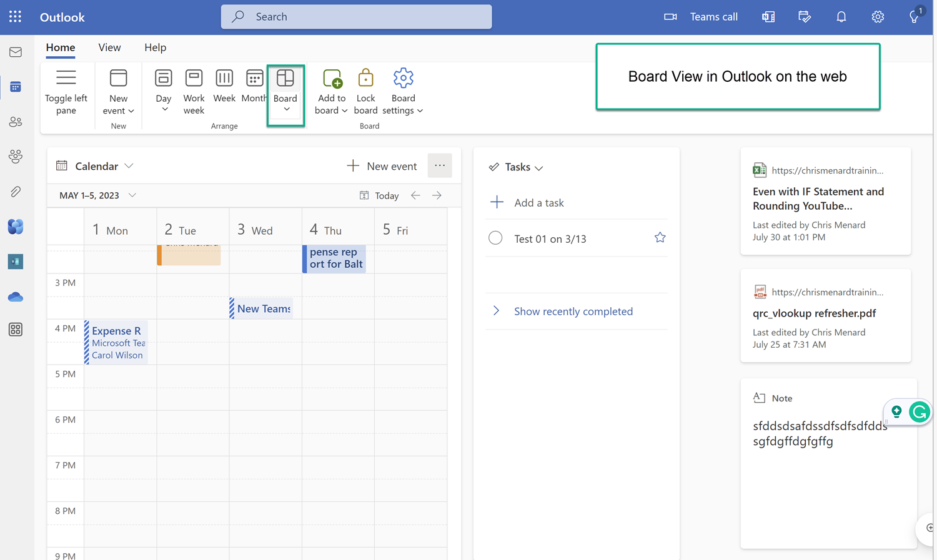The image size is (937, 560).
Task: Open My Day from the top bar
Action: pyautogui.click(x=805, y=17)
